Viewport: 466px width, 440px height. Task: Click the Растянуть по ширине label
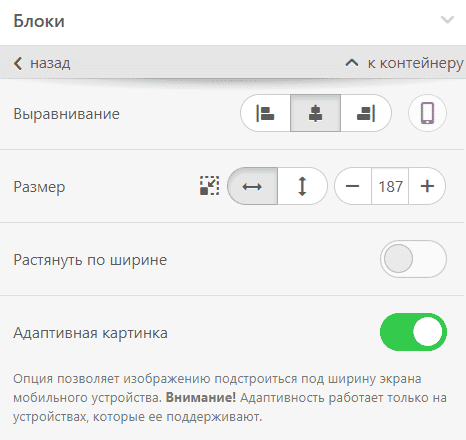[90, 260]
